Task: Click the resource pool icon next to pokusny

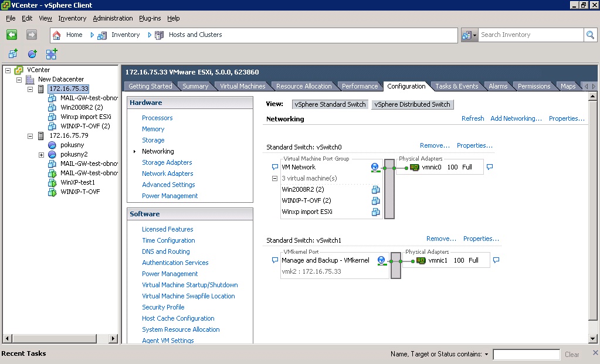Action: (x=52, y=145)
